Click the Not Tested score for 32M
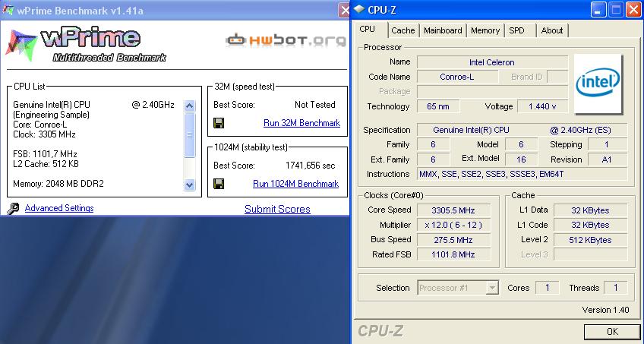The width and height of the screenshot is (644, 344). click(x=314, y=105)
